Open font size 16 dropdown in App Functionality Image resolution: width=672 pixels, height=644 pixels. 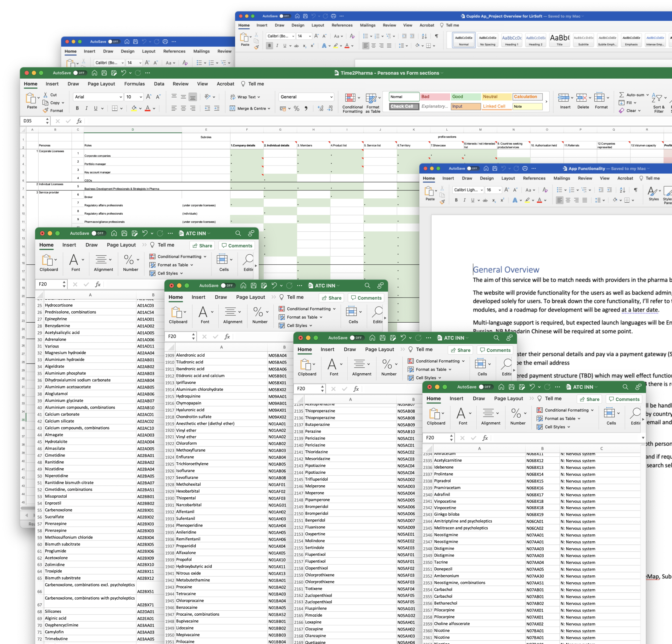500,190
